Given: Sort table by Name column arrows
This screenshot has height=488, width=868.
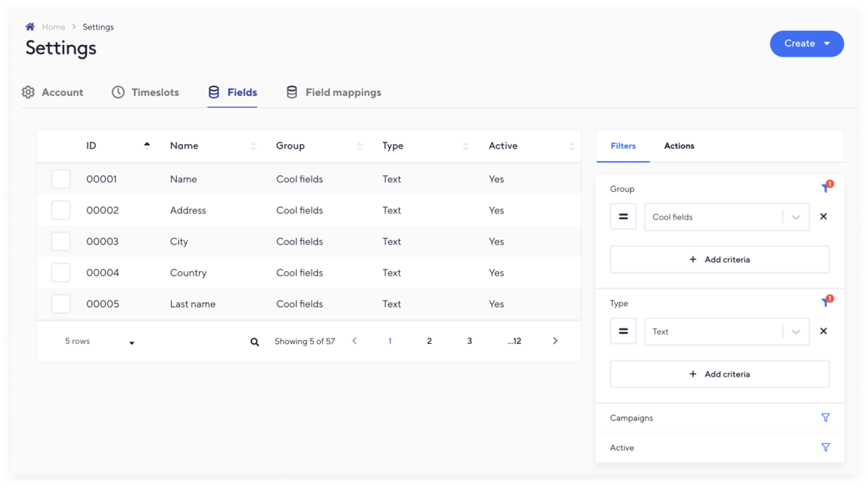Looking at the screenshot, I should tap(253, 146).
